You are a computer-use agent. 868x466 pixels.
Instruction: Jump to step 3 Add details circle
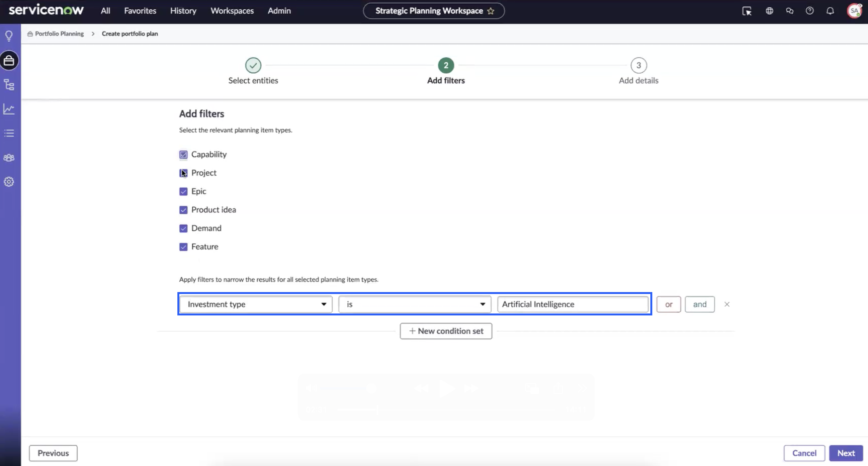point(639,65)
